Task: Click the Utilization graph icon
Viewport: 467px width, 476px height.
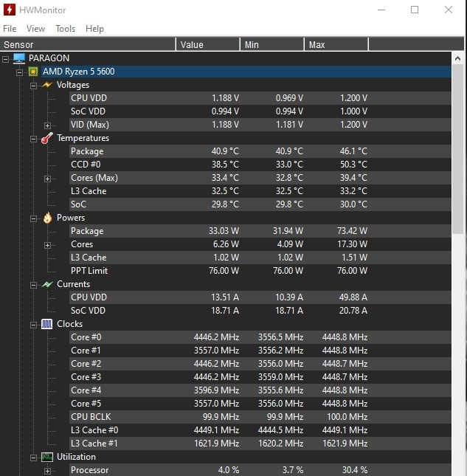Action: (47, 457)
